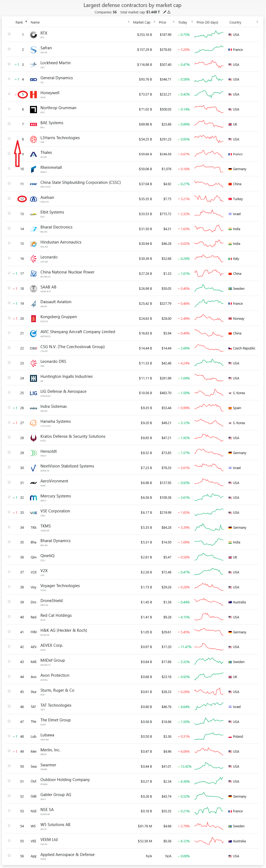Screen dimensions: 266x868
Task: Click the Safran company logo
Action: point(33,50)
